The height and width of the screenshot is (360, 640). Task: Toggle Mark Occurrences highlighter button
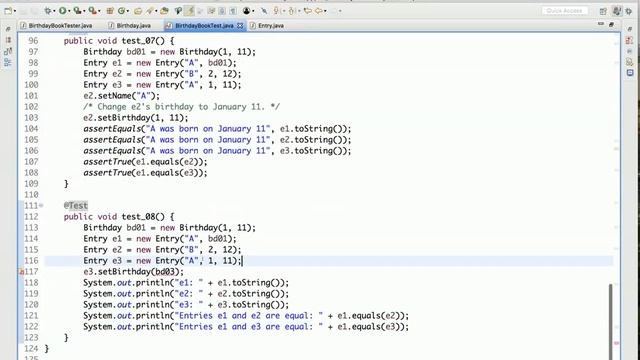pos(190,11)
